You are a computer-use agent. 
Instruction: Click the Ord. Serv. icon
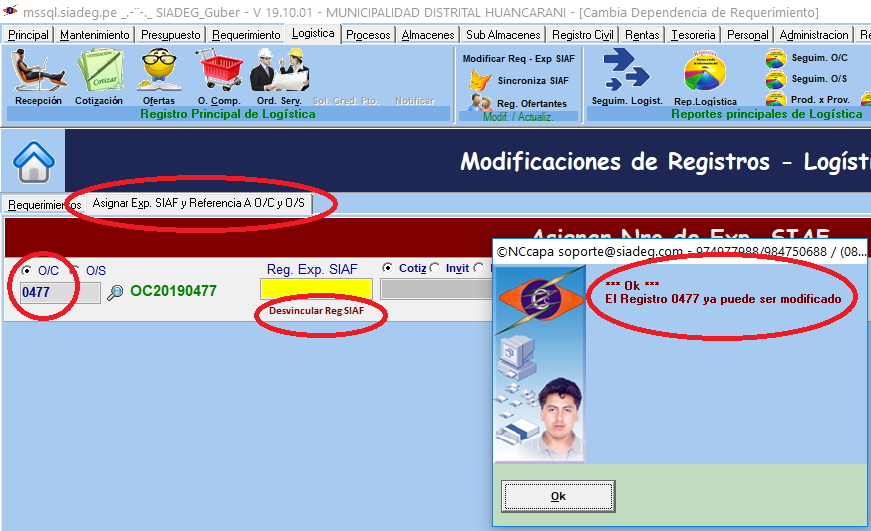click(x=277, y=71)
